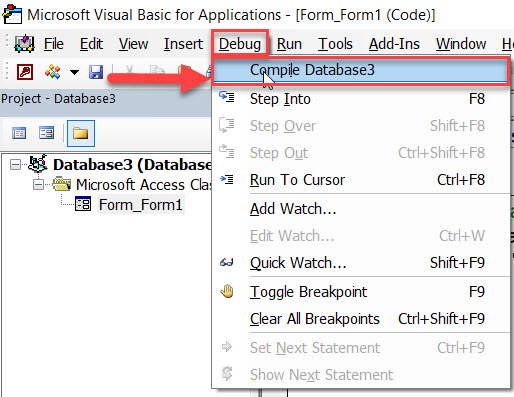This screenshot has width=514, height=397.
Task: Open the dropdown arrow next to Insert icon
Action: coord(74,72)
